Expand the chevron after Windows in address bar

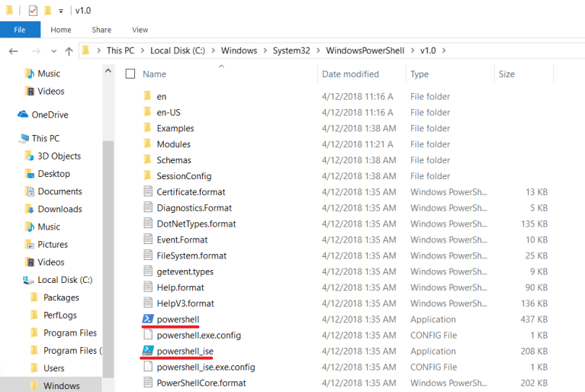[x=265, y=50]
